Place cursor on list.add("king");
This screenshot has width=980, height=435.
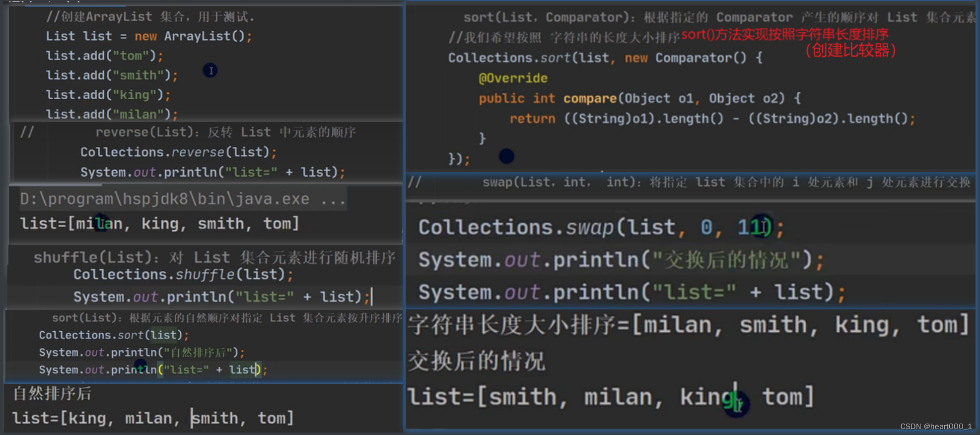108,95
